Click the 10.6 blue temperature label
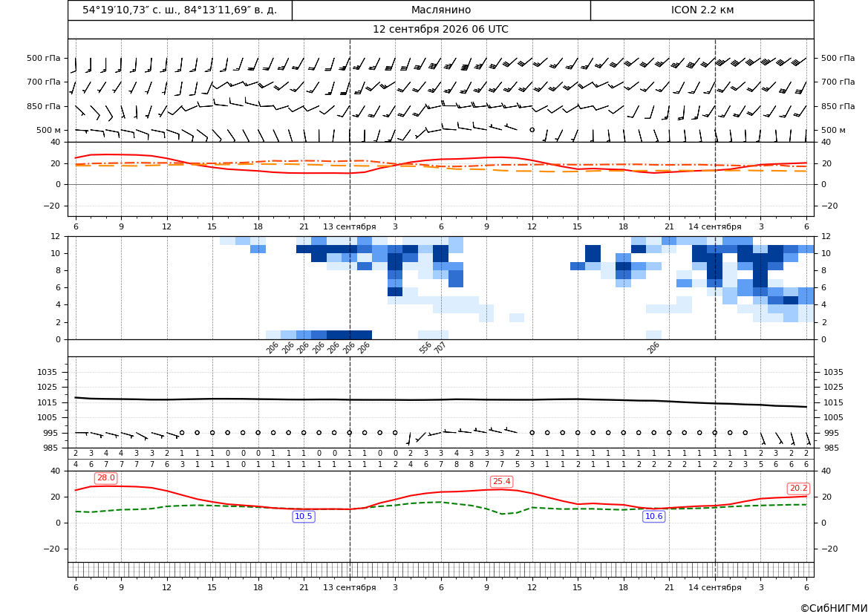 tap(653, 517)
